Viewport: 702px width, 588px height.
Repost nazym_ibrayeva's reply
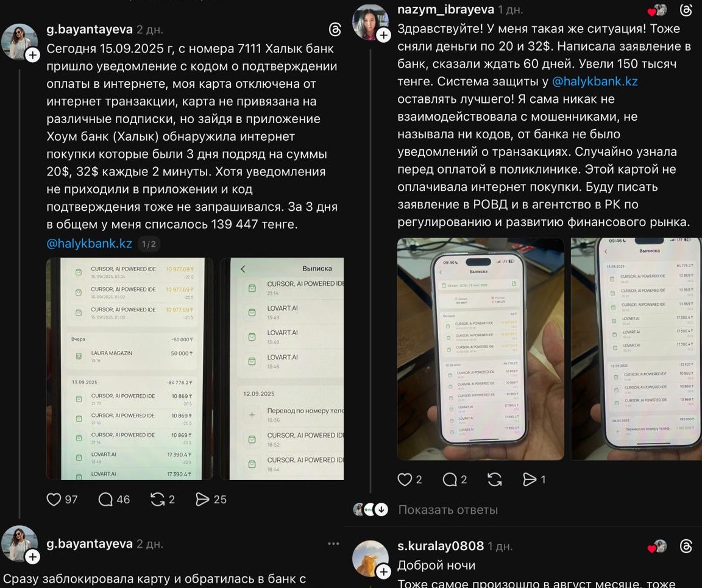coord(494,480)
